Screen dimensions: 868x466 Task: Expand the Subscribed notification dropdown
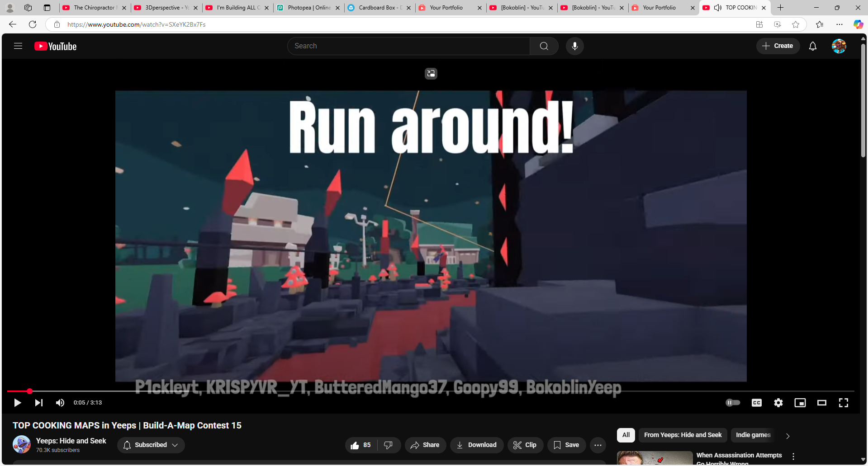point(151,445)
